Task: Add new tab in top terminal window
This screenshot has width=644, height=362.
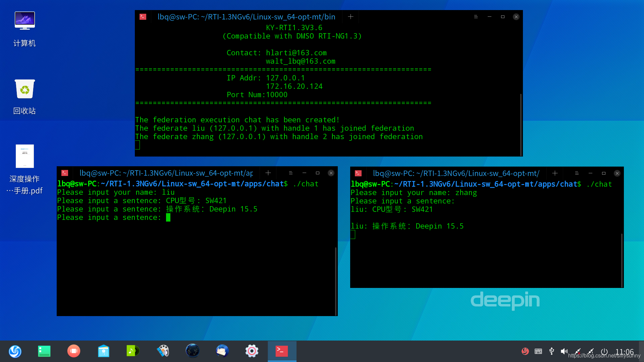Action: (x=351, y=17)
